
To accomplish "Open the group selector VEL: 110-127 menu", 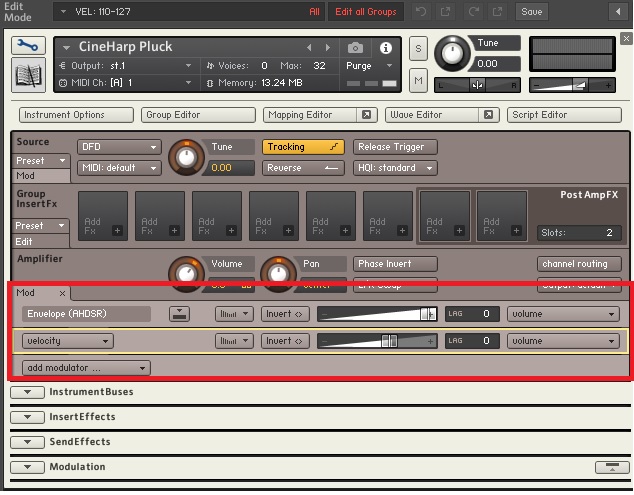I will 189,12.
